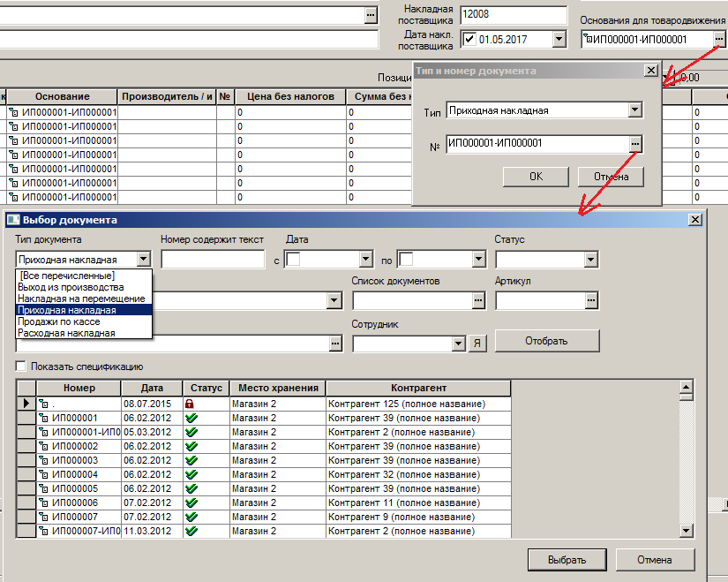Click green checkmark status for ИП000004
This screenshot has height=582, width=728.
(x=191, y=474)
